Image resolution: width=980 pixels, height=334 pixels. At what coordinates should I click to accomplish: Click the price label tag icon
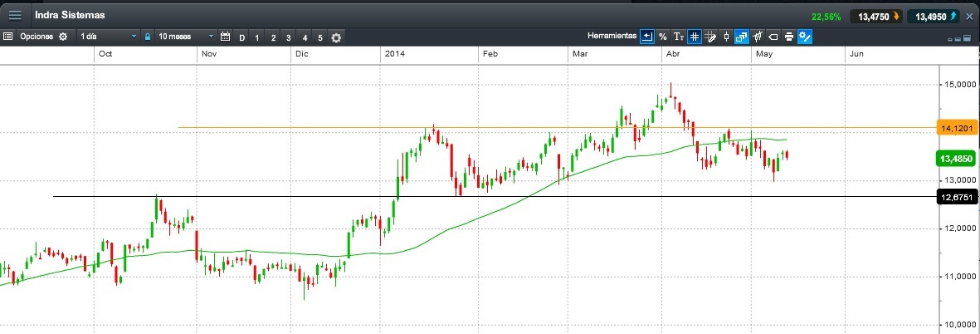(773, 37)
